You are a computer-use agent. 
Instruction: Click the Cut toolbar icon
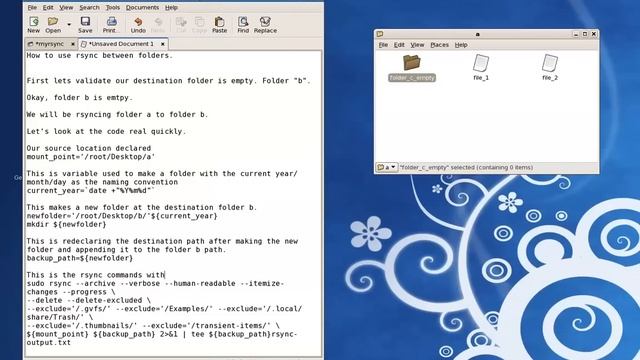(181, 24)
